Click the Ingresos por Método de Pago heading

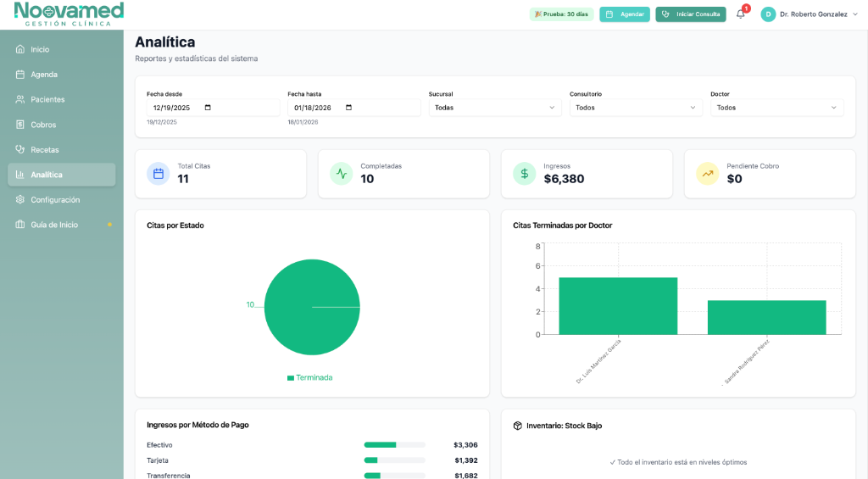(x=198, y=425)
